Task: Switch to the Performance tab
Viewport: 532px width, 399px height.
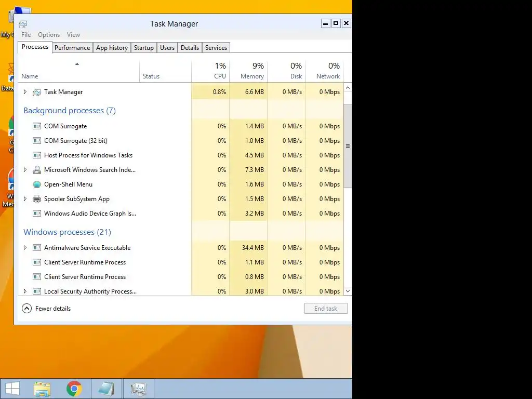Action: (x=72, y=48)
